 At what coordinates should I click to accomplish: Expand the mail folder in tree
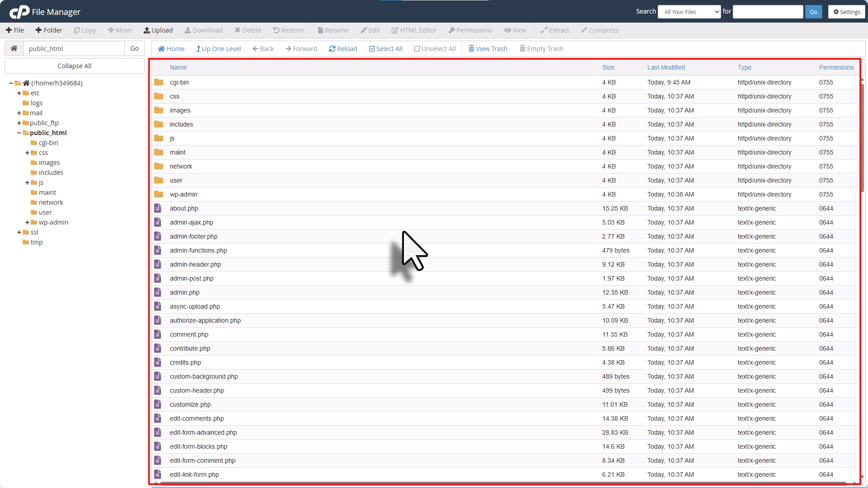coord(19,113)
